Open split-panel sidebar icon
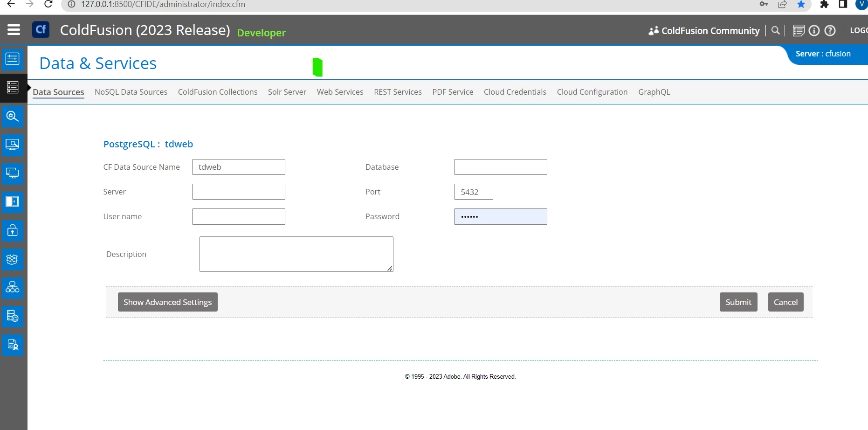The width and height of the screenshot is (868, 430). [x=13, y=202]
